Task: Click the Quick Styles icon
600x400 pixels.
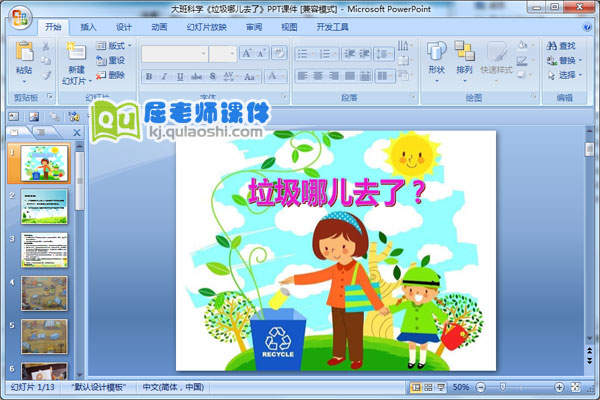Action: pyautogui.click(x=497, y=51)
